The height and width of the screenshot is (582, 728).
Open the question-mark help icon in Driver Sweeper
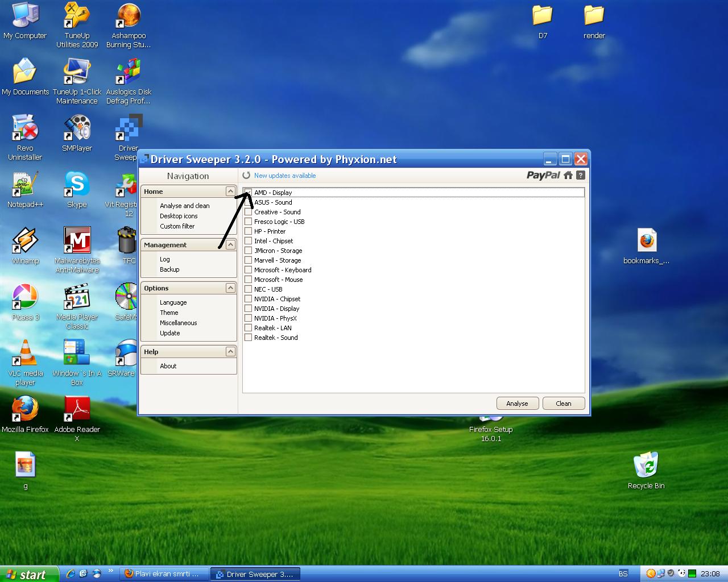[x=580, y=175]
